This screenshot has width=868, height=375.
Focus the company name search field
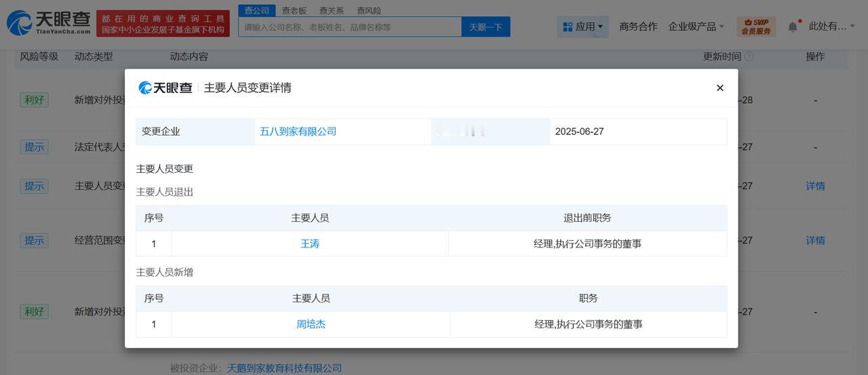tap(350, 27)
